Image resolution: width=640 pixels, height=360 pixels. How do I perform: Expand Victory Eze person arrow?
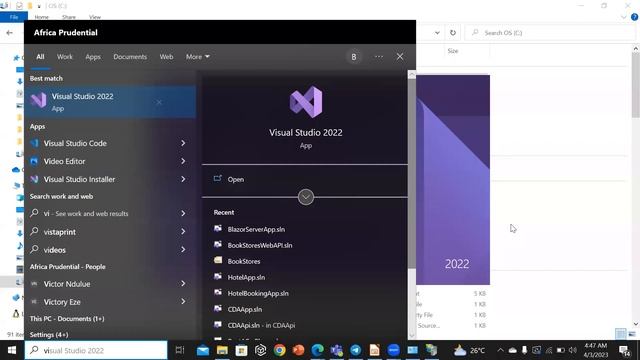tap(183, 302)
